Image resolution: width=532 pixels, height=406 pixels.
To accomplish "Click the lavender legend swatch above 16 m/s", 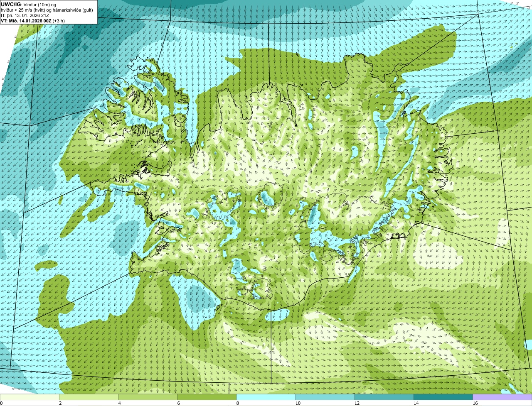I will pos(502,397).
